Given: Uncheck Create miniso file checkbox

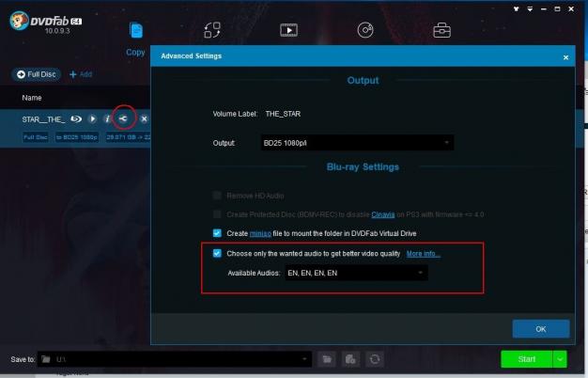Looking at the screenshot, I should pyautogui.click(x=217, y=233).
